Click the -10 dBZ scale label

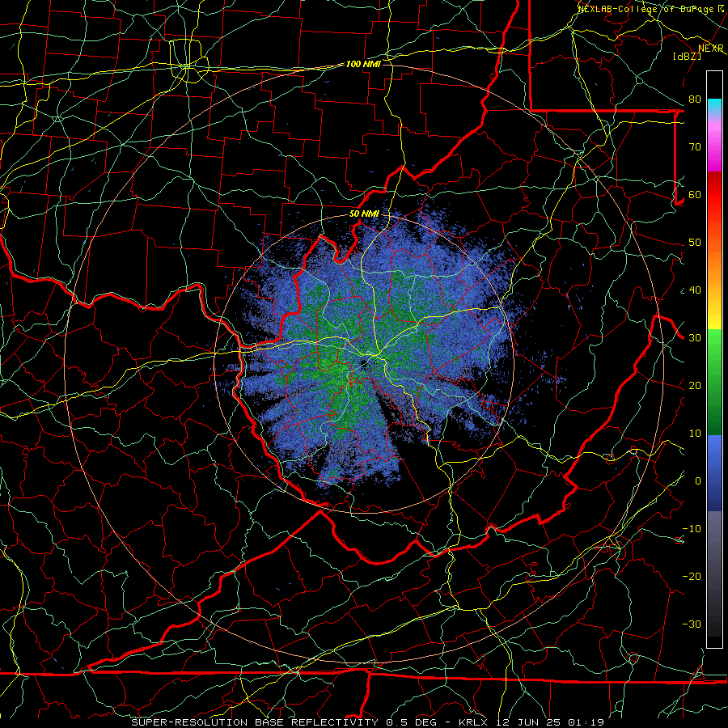(692, 529)
